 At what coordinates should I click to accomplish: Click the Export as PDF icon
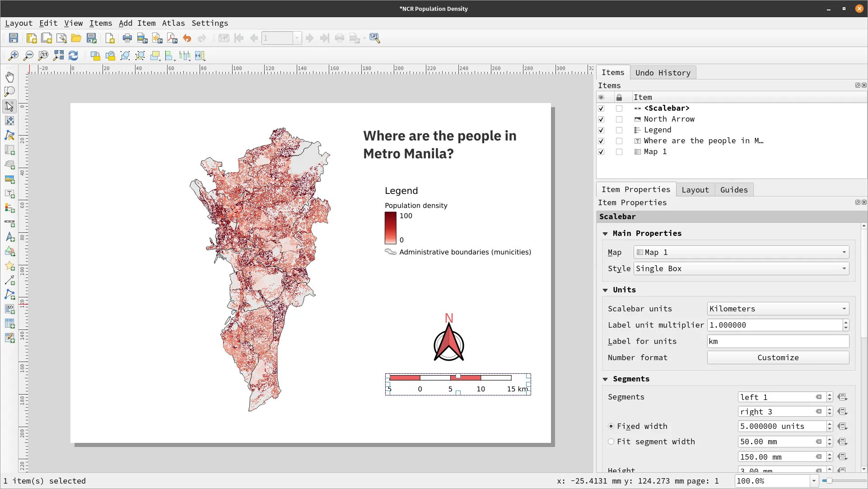[x=172, y=38]
